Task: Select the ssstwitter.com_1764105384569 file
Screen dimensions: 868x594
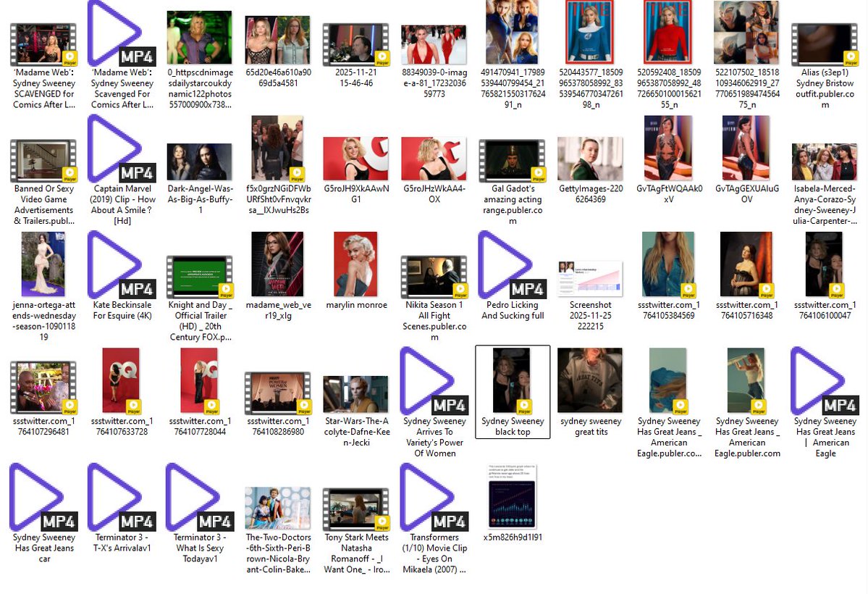Action: (668, 265)
